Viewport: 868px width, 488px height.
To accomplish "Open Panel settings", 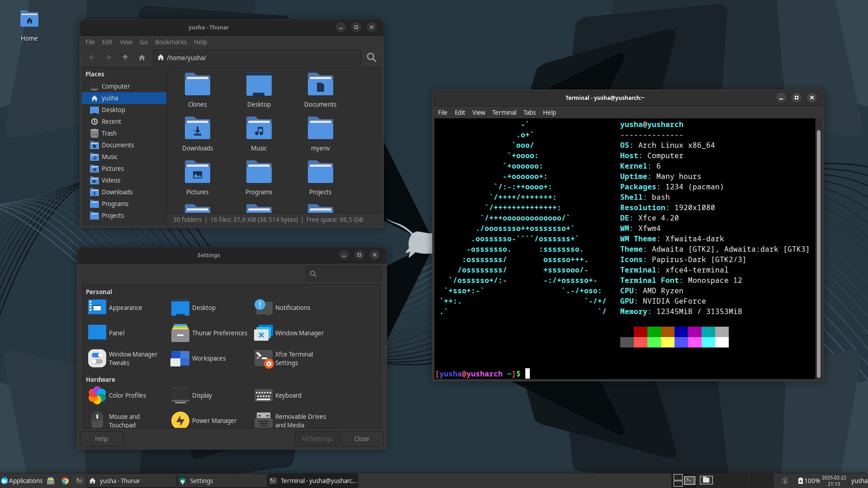I will pyautogui.click(x=107, y=333).
